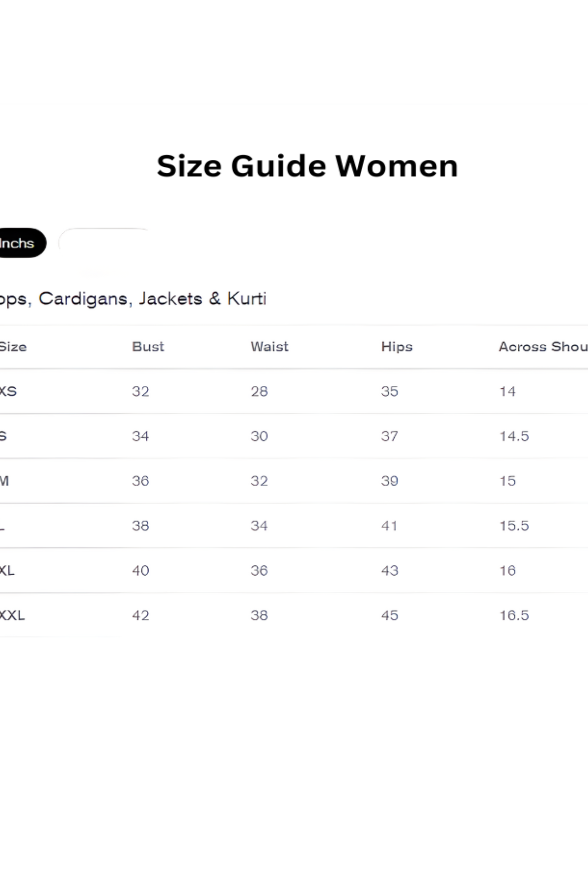Select the XXL size row label

pos(12,615)
